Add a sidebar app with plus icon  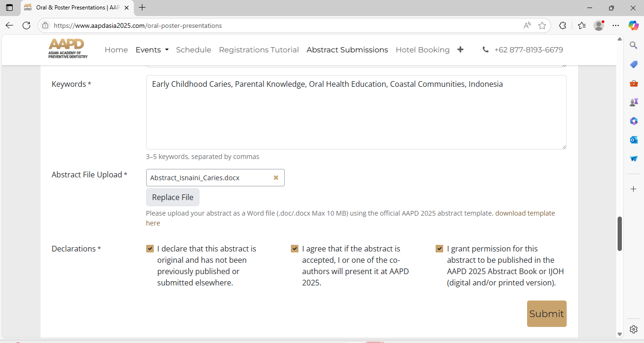[x=634, y=189]
